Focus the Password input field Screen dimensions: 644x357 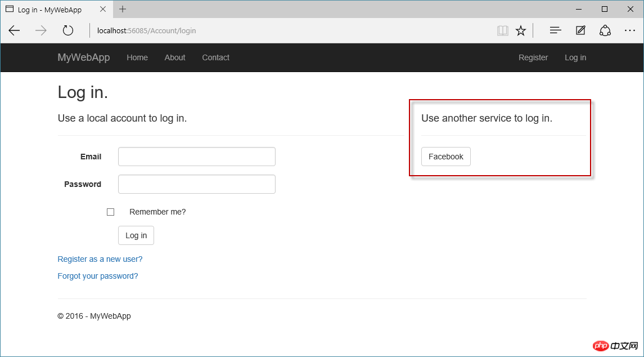click(x=197, y=184)
